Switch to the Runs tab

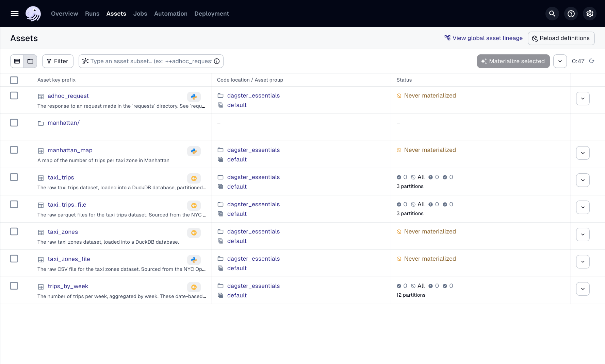92,14
